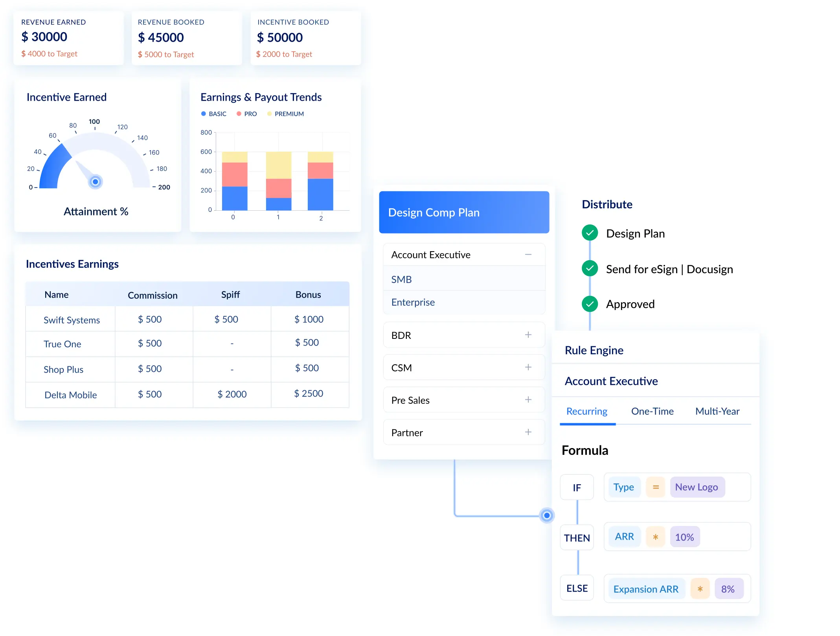Select the Shop Plus row name
This screenshot has height=636, width=840.
(63, 369)
